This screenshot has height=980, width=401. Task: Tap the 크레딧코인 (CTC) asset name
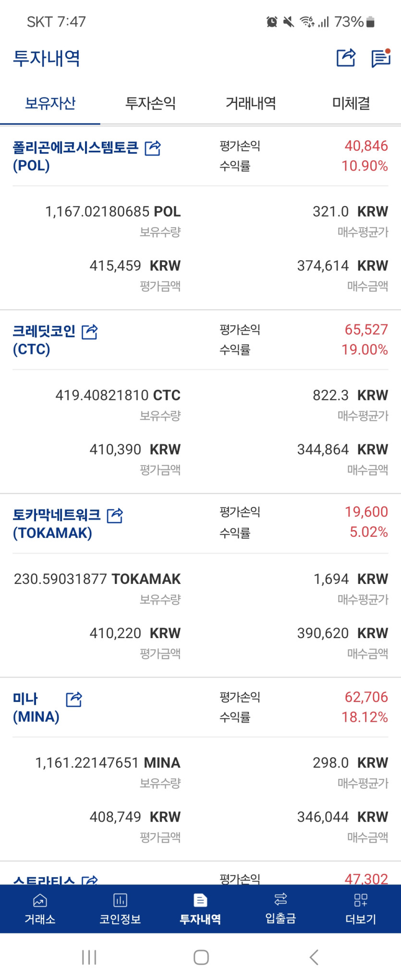click(x=44, y=340)
